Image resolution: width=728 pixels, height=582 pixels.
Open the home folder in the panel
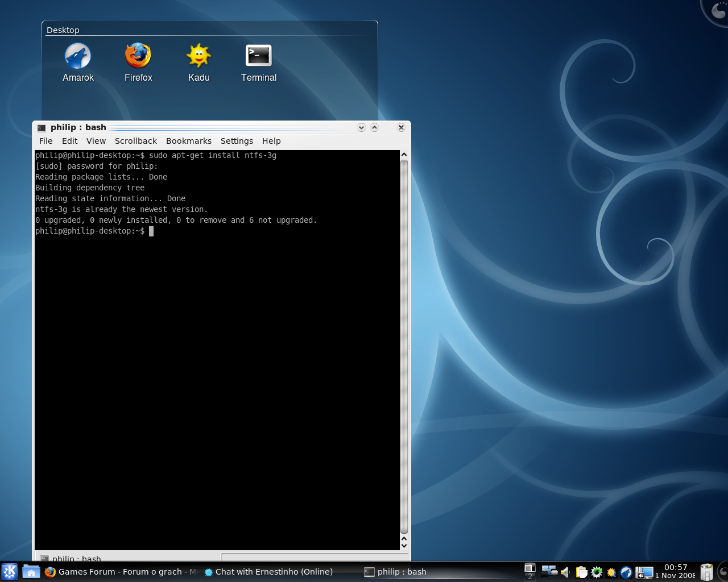pos(31,572)
